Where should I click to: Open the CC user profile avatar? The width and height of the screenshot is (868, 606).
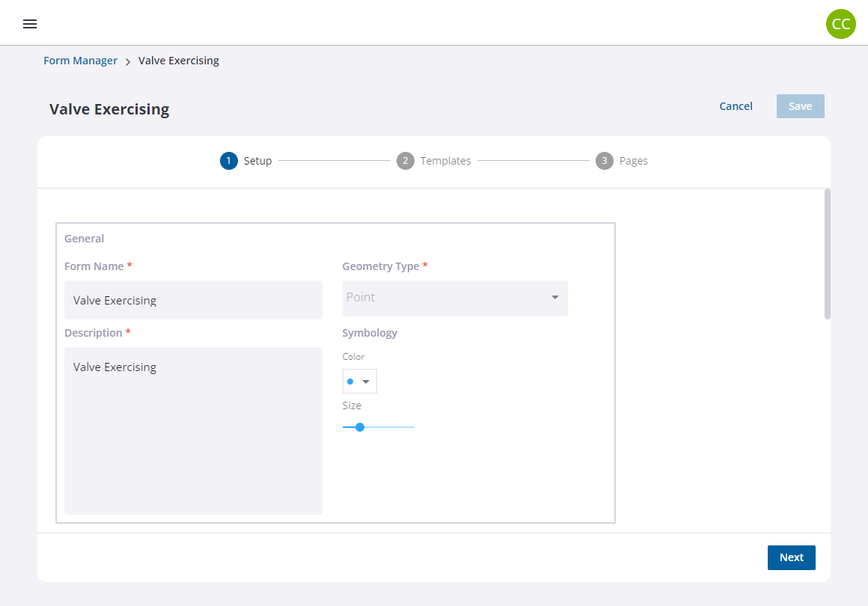tap(840, 24)
